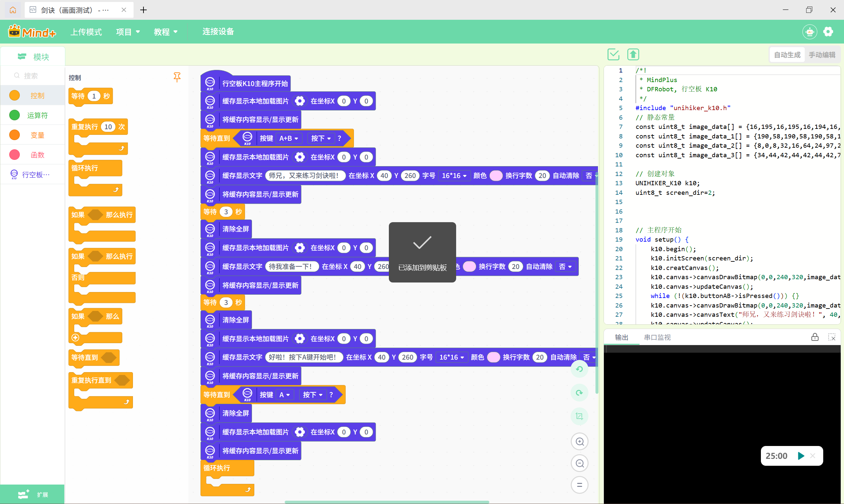Click the redo button on workspace

579,393
